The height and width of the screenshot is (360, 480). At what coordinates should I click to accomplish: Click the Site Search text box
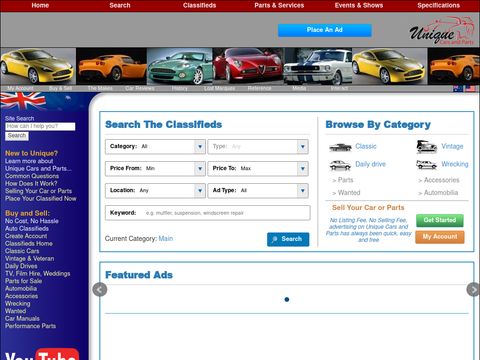40,126
